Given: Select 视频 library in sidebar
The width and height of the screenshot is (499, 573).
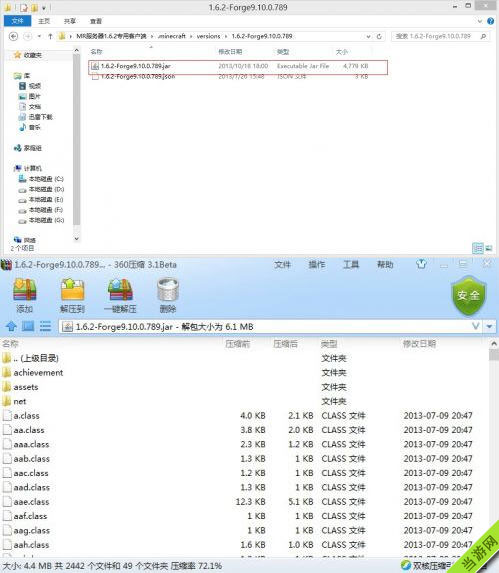Looking at the screenshot, I should pyautogui.click(x=30, y=86).
